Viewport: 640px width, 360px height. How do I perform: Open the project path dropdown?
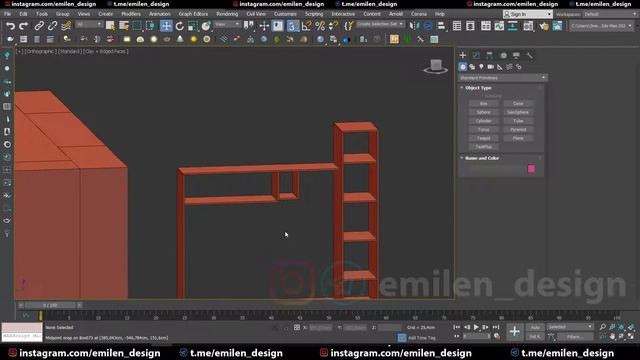point(601,26)
